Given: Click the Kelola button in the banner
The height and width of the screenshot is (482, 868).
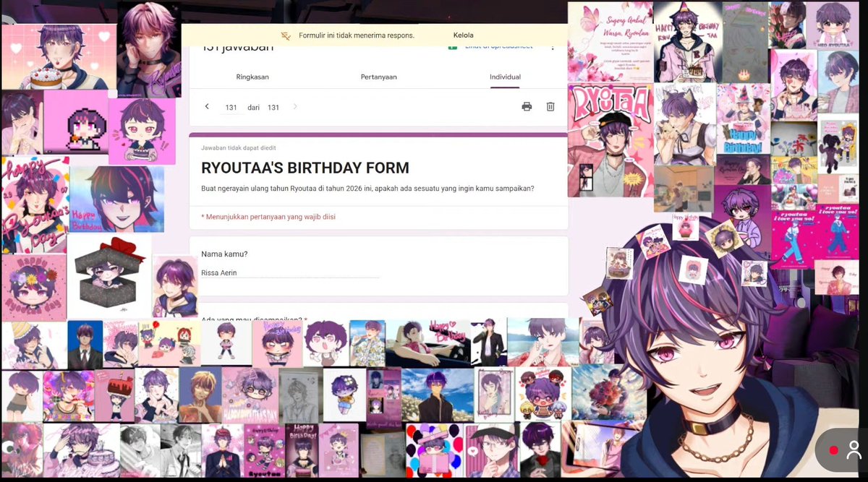Looking at the screenshot, I should tap(464, 35).
